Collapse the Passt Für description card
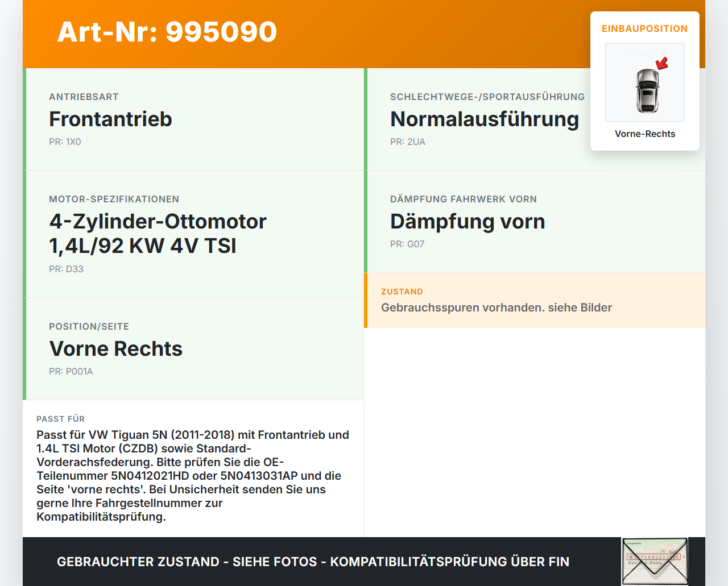This screenshot has width=728, height=586. point(193,468)
